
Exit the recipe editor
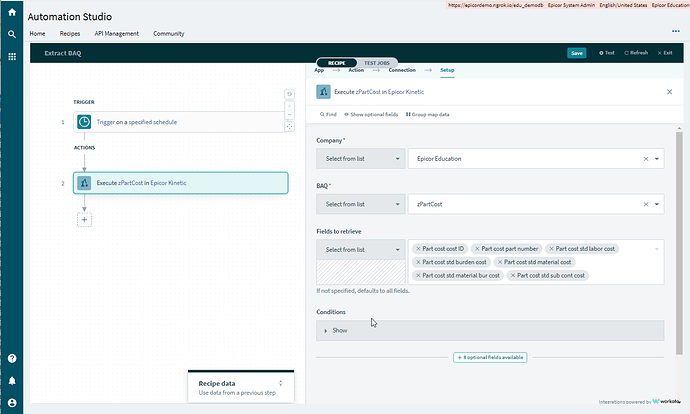point(665,53)
